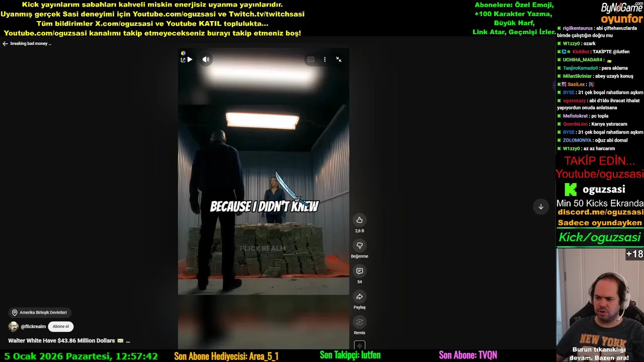
Task: Click the Kick oguzsasi logo overlay
Action: pos(595,190)
